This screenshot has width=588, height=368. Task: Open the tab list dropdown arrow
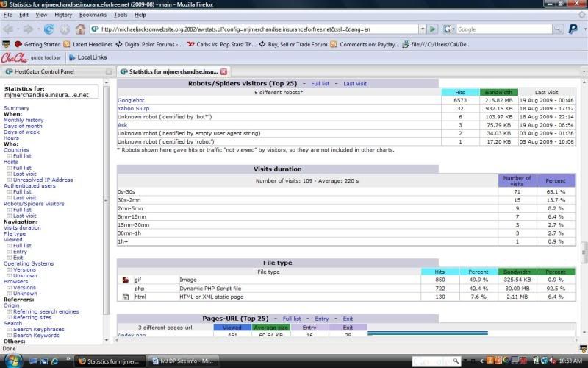click(584, 71)
